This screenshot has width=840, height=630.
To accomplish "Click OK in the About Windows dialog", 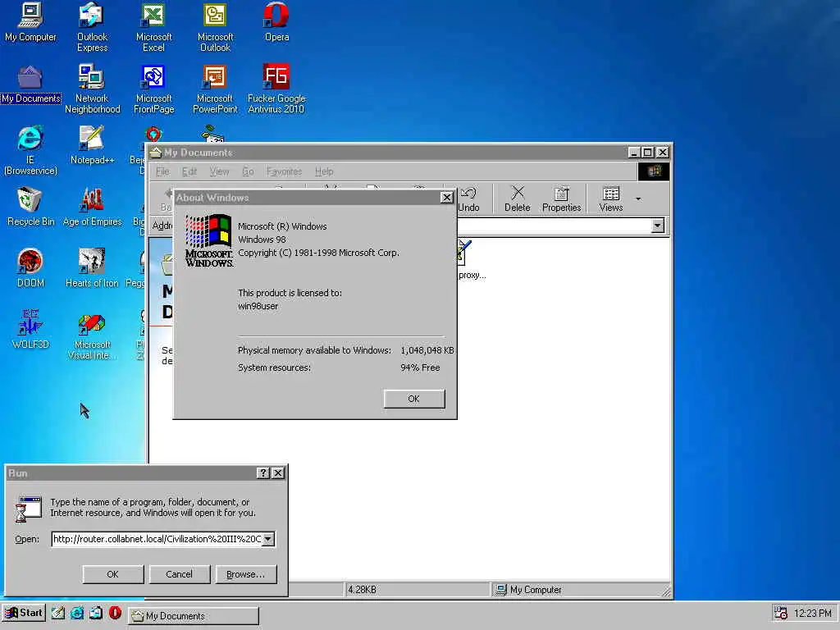I will tap(414, 399).
